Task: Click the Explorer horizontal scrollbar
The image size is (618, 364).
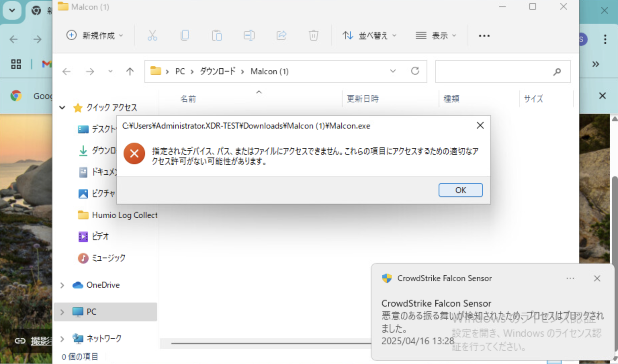Action: (x=271, y=343)
